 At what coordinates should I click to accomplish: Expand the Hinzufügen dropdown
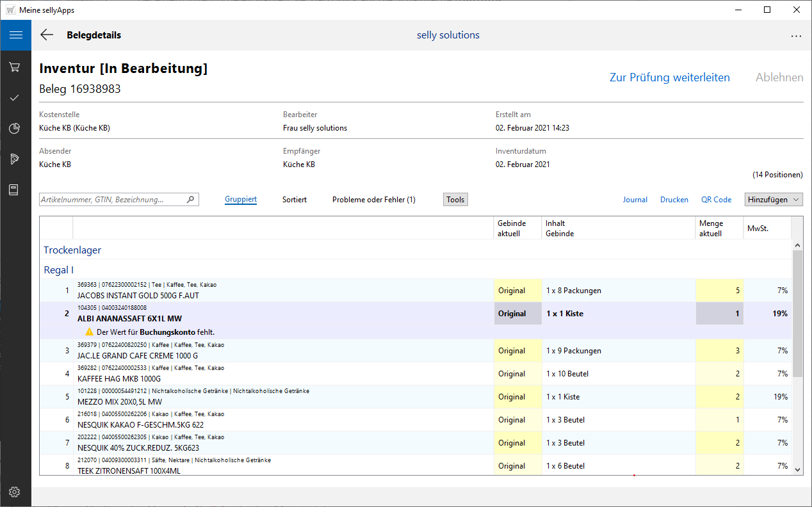(x=774, y=200)
